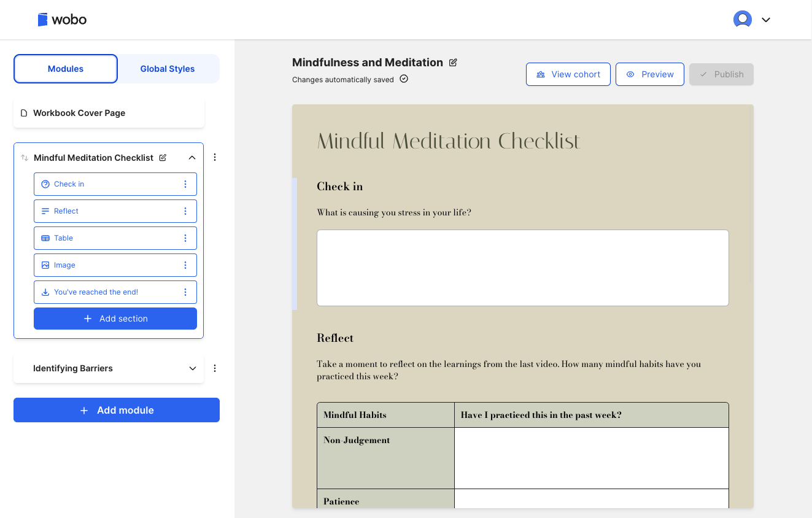The image size is (812, 518).
Task: Open the Reflect section options
Action: click(x=185, y=211)
